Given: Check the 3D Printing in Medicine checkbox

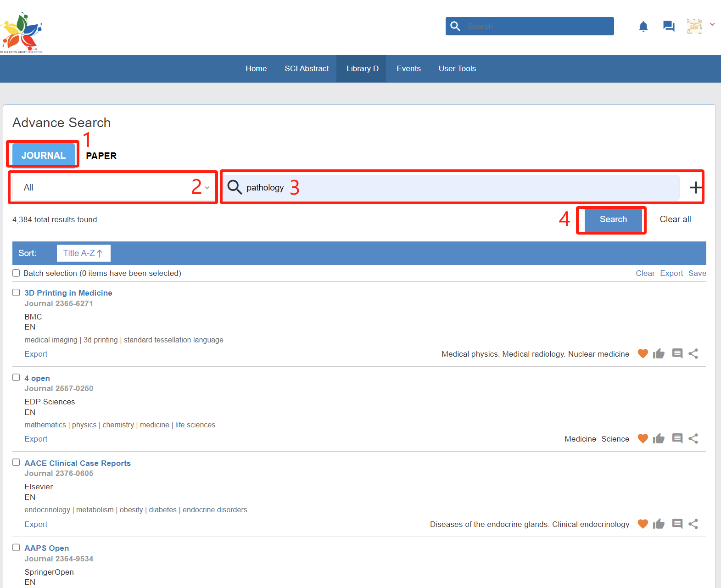Looking at the screenshot, I should [x=16, y=292].
